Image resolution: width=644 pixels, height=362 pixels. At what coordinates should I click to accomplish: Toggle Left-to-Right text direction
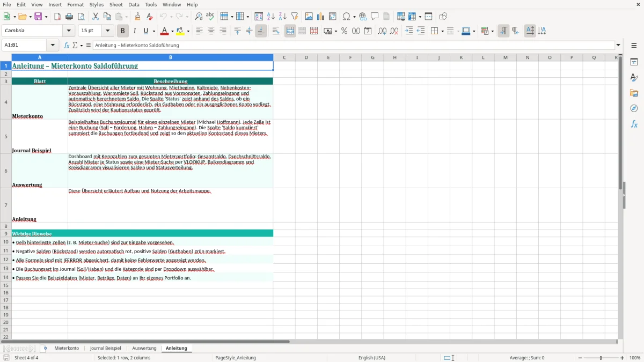(x=503, y=31)
